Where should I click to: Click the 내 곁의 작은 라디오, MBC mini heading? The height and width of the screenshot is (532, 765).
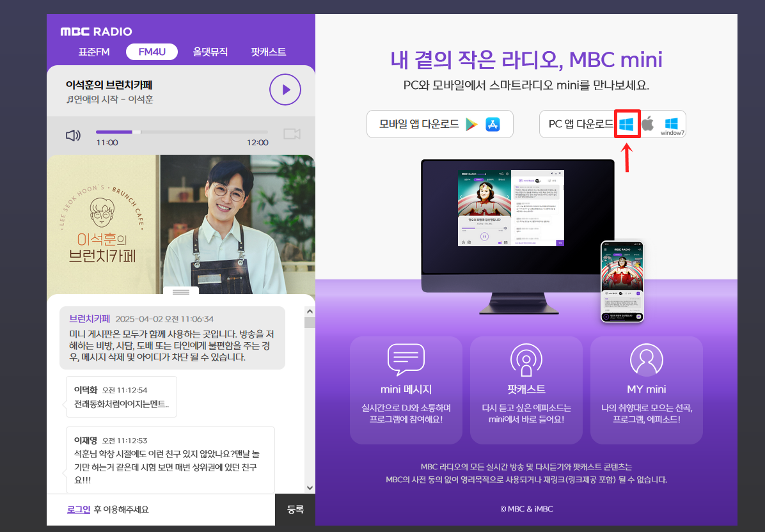(x=526, y=59)
